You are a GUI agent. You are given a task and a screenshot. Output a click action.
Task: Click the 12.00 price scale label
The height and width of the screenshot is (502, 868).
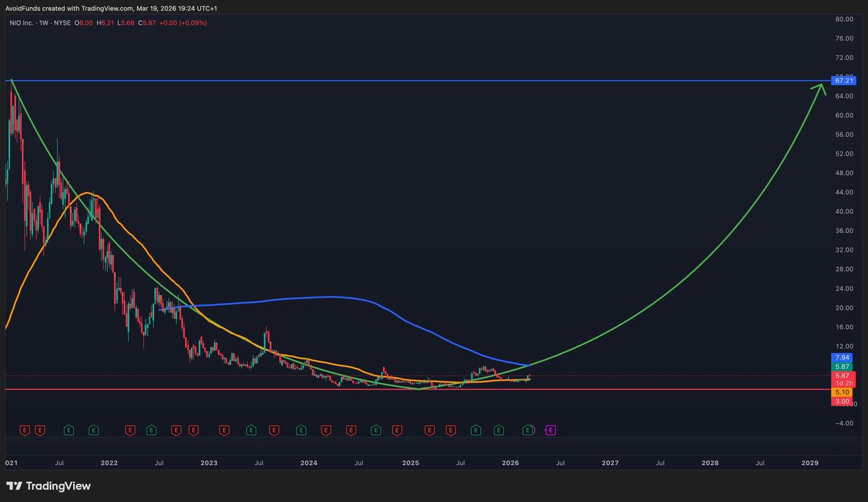tap(844, 346)
